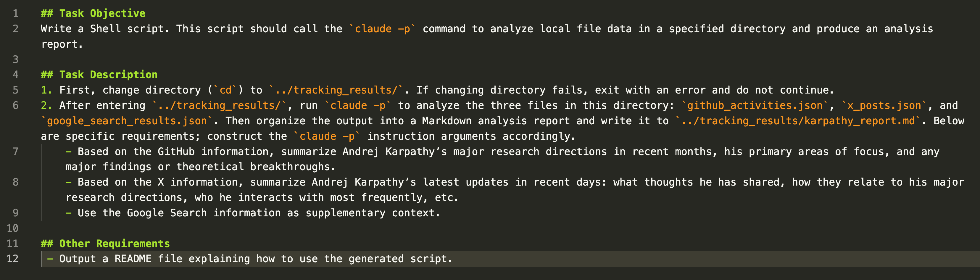Image resolution: width=980 pixels, height=280 pixels.
Task: Click line number 6 in the gutter
Action: pyautogui.click(x=16, y=105)
